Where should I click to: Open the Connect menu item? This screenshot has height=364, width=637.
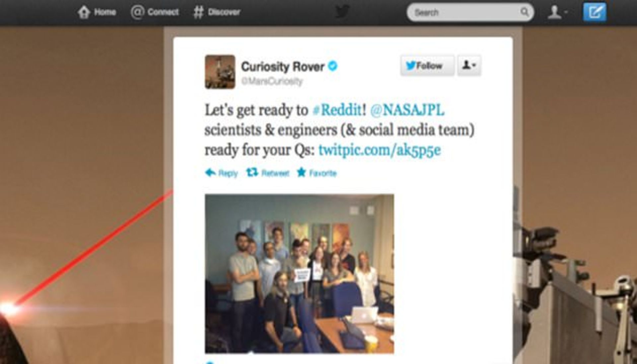tap(155, 12)
